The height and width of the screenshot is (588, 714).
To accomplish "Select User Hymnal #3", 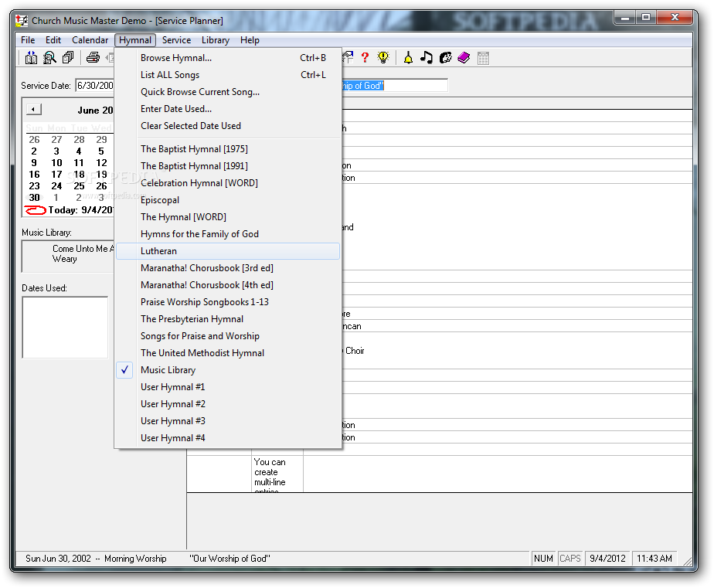I will click(x=228, y=421).
